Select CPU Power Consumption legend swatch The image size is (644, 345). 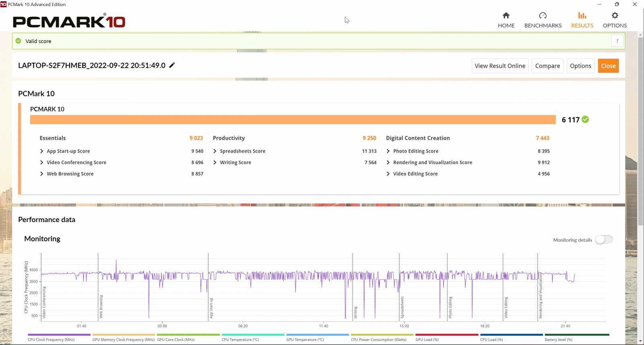382,335
